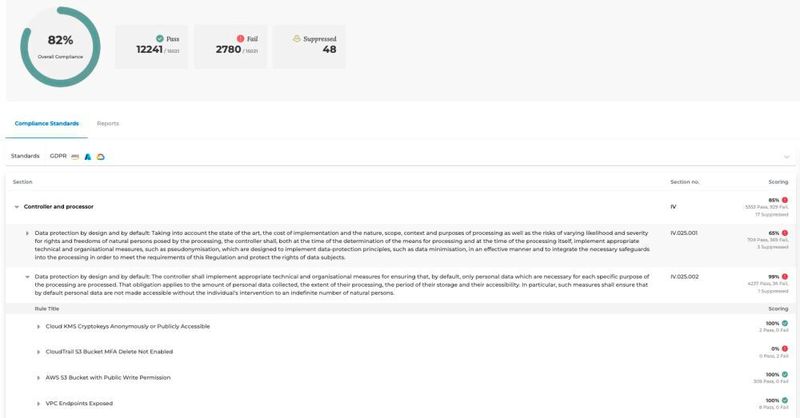This screenshot has width=800, height=418.
Task: Expand Cloud KMS Cryptokeys Anonymously Accessible rule
Action: click(38, 327)
